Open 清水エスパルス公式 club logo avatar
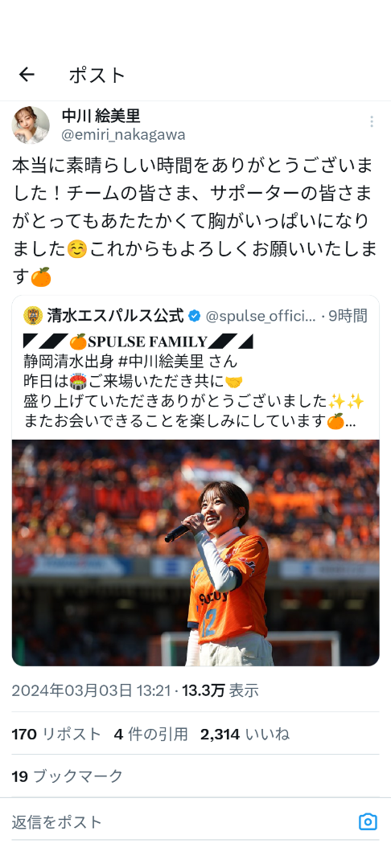The width and height of the screenshot is (391, 868). (33, 316)
